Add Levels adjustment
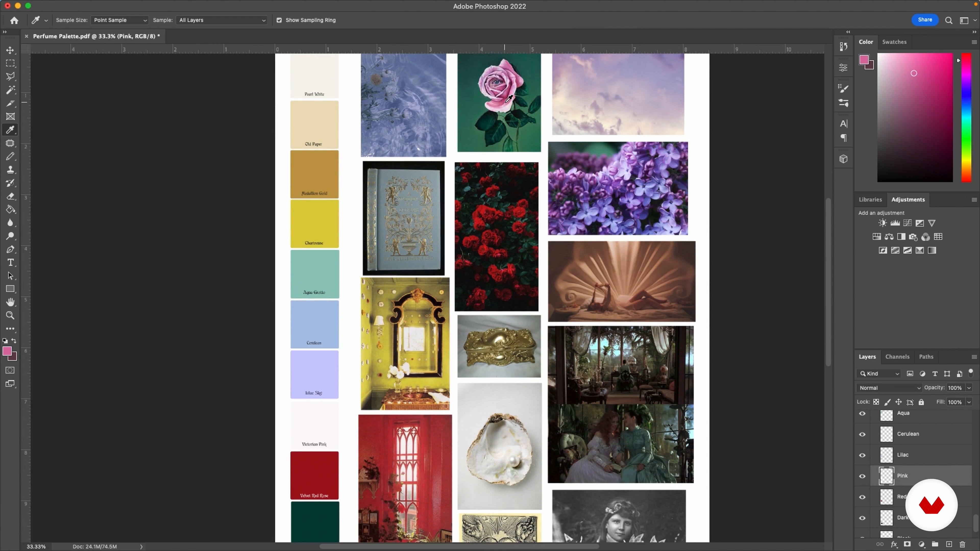Image resolution: width=980 pixels, height=551 pixels. pyautogui.click(x=895, y=223)
